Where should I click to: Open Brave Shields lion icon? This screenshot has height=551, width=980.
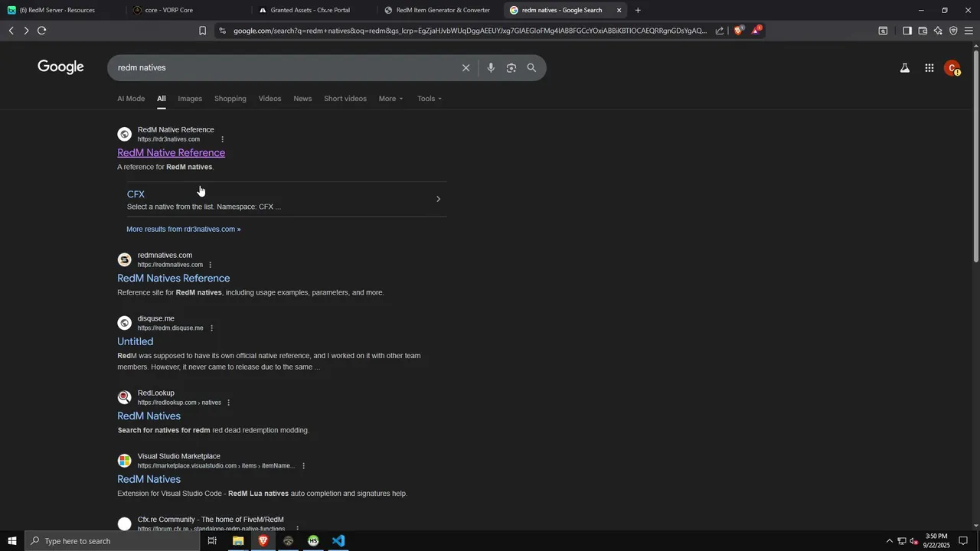coord(738,31)
